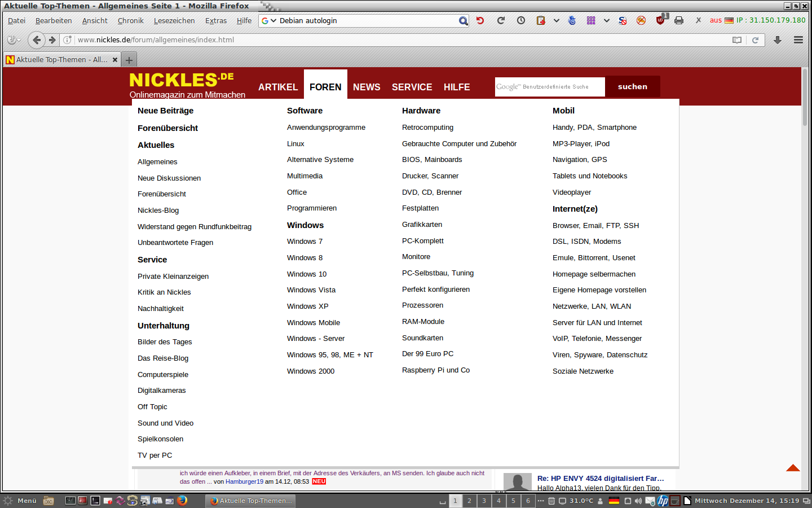
Task: Switch to workspace 2 in the pager
Action: 469,501
